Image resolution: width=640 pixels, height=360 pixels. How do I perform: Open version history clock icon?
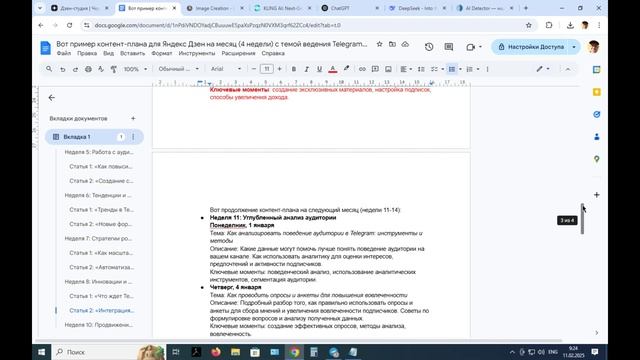[x=429, y=47]
